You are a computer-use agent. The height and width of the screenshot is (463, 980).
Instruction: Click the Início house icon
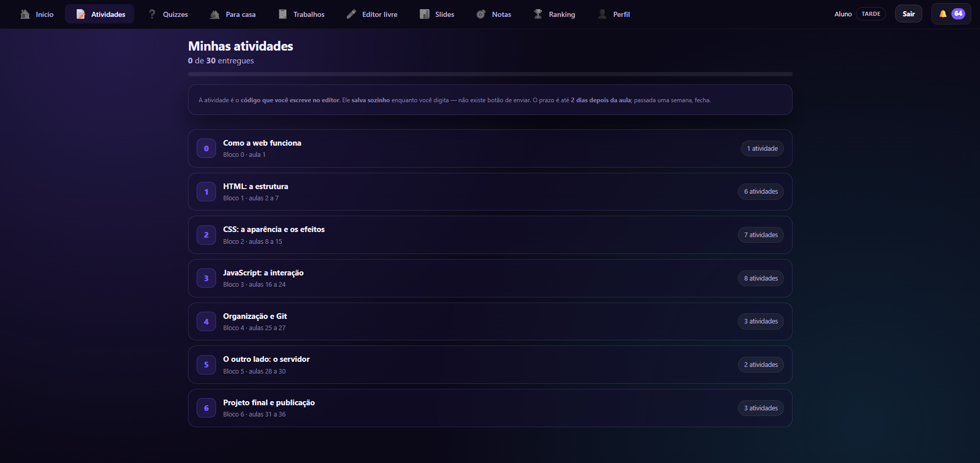coord(25,14)
